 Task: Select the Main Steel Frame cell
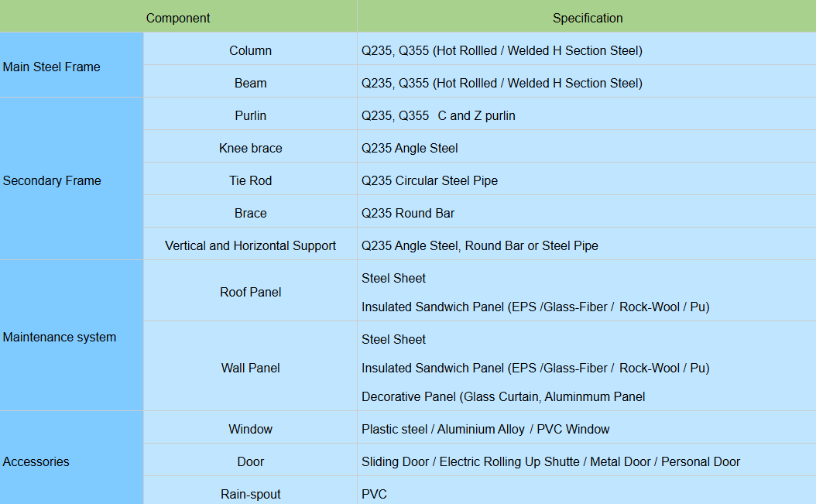point(52,67)
